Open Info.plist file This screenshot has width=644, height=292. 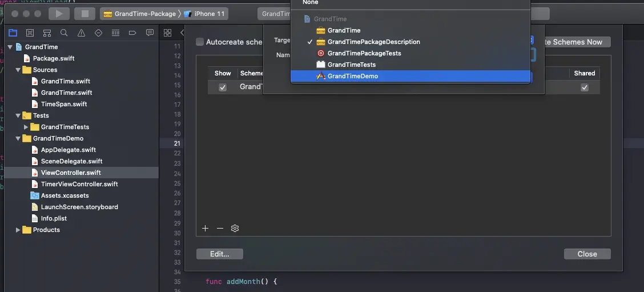coord(54,218)
